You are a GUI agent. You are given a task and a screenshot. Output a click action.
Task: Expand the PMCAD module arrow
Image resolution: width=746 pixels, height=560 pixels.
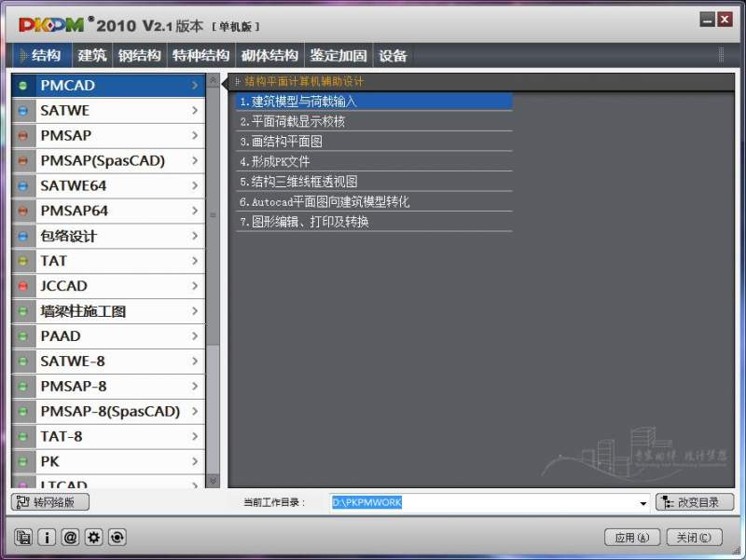point(195,86)
